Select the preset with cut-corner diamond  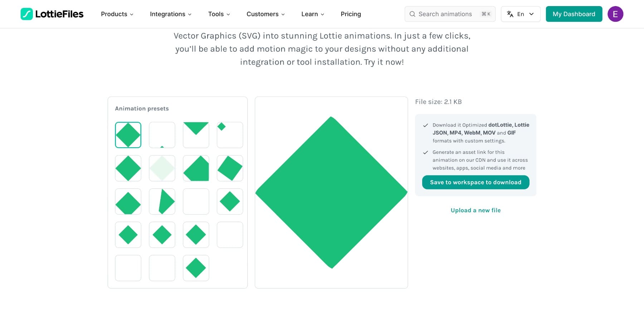[x=196, y=168]
